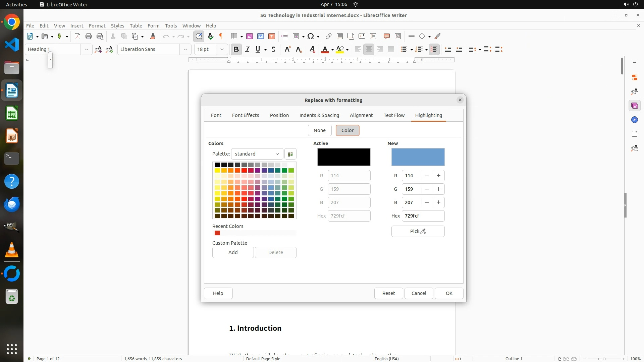Click the Insert Image toolbar icon
The image size is (644, 362).
click(250, 36)
